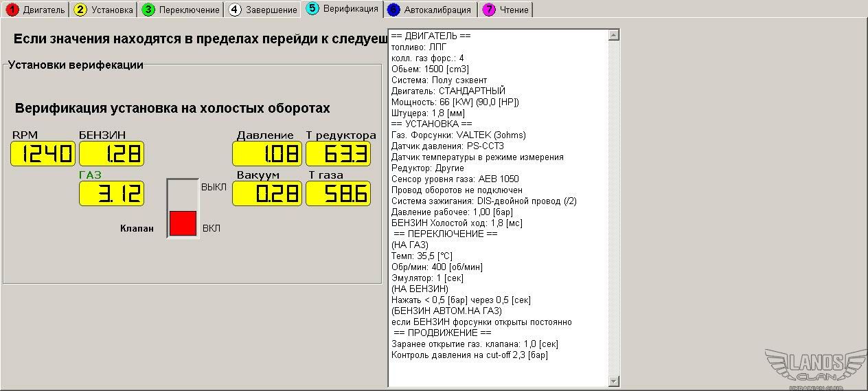Click the green number 3 icon on Переключение tab
Screen dimensions: 868x391
[x=148, y=10]
